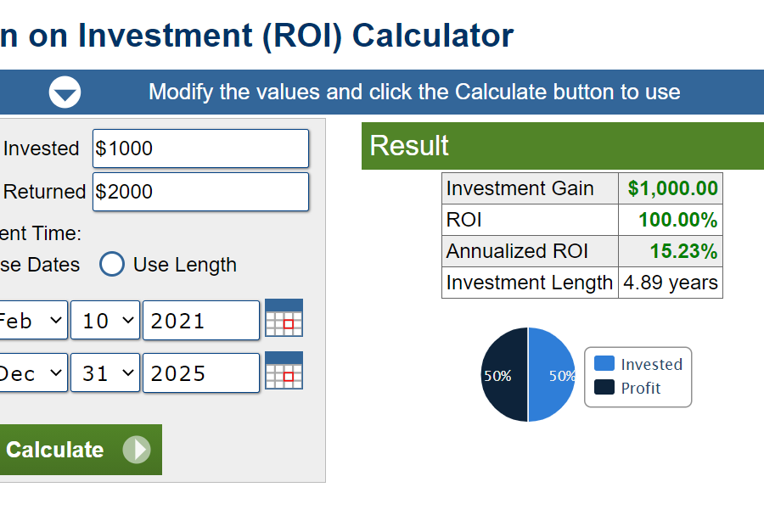
Task: Click the green Result header bar
Action: 562,146
